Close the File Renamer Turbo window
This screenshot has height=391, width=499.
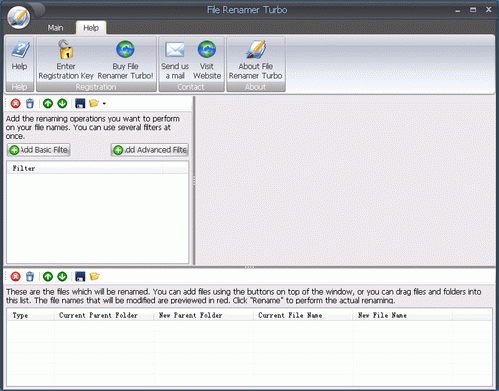(489, 10)
